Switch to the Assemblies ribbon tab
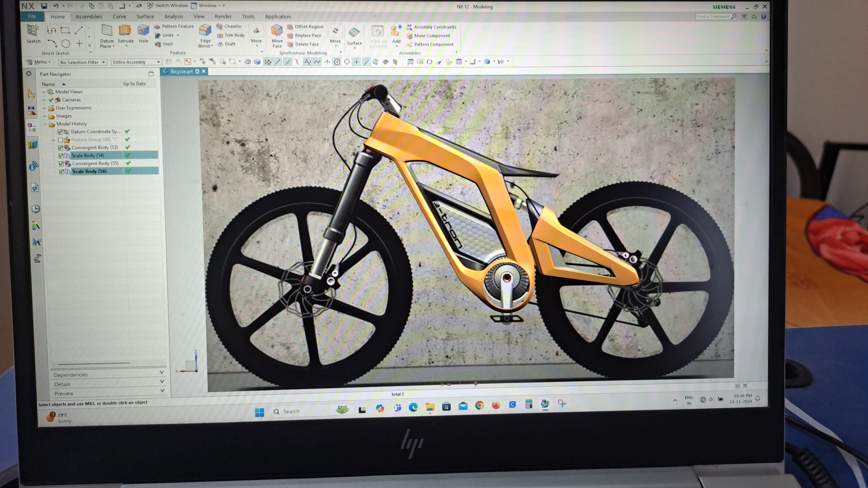868x488 pixels. (89, 16)
